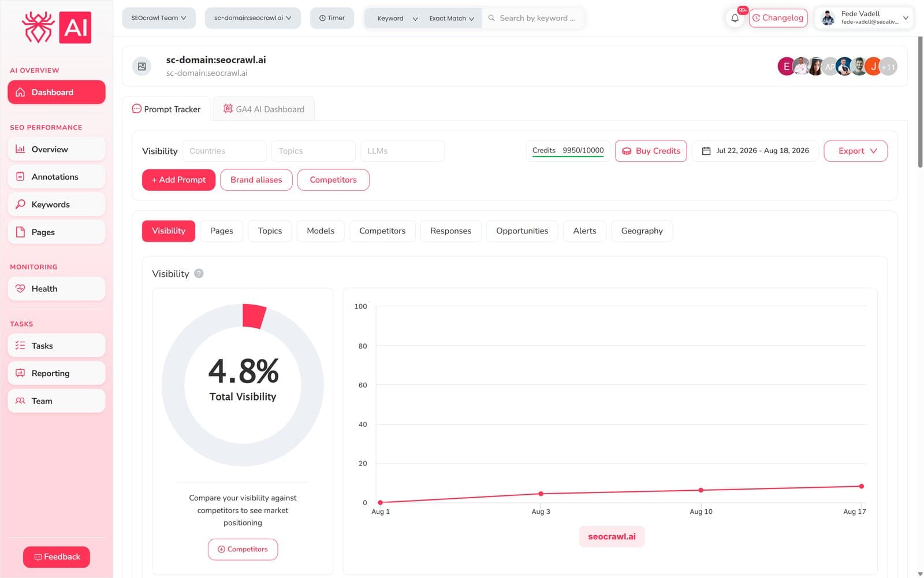The image size is (924, 578).
Task: Select the Models sub-tab
Action: click(x=321, y=231)
